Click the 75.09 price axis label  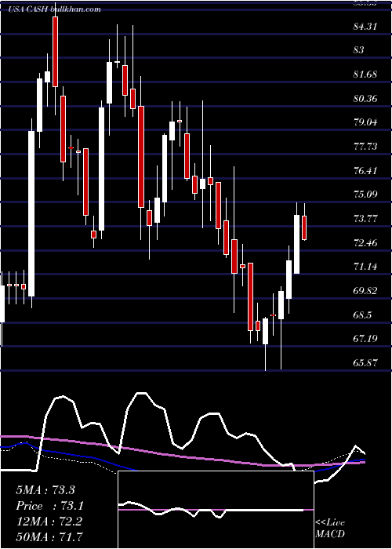(365, 195)
